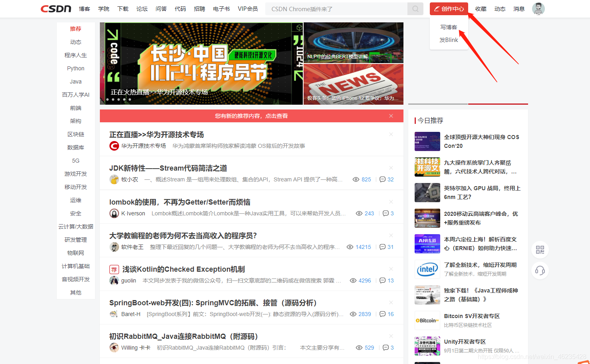
Task: Open 论坛 in top navigation
Action: 142,9
